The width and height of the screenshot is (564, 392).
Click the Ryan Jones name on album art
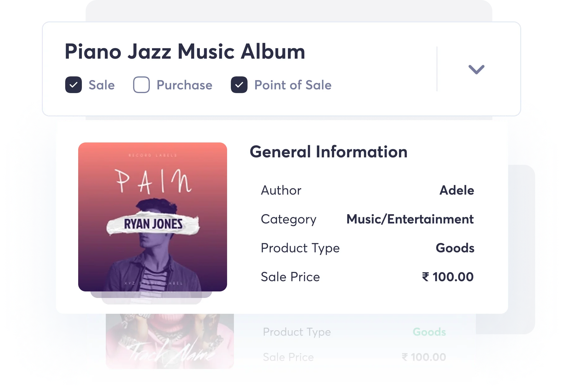[153, 223]
